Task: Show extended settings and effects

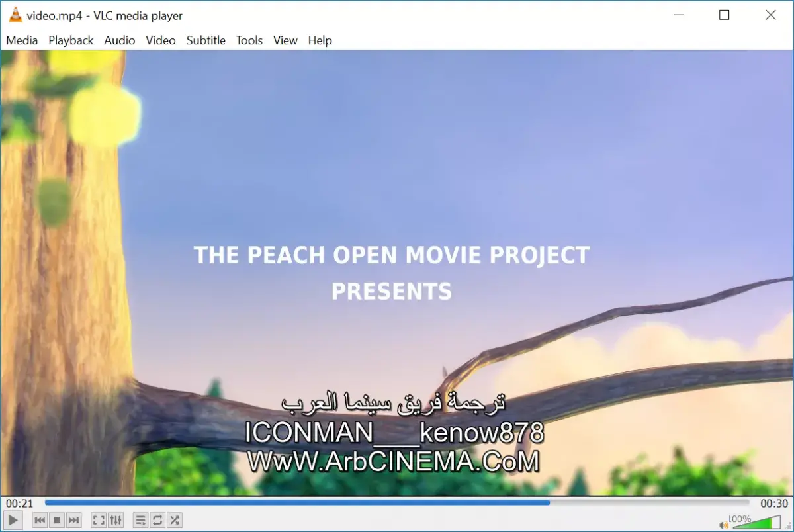Action: click(x=116, y=520)
